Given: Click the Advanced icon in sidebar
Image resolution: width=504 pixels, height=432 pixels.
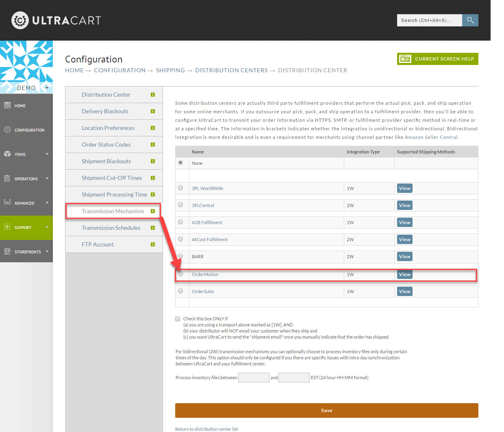Looking at the screenshot, I should coord(7,202).
